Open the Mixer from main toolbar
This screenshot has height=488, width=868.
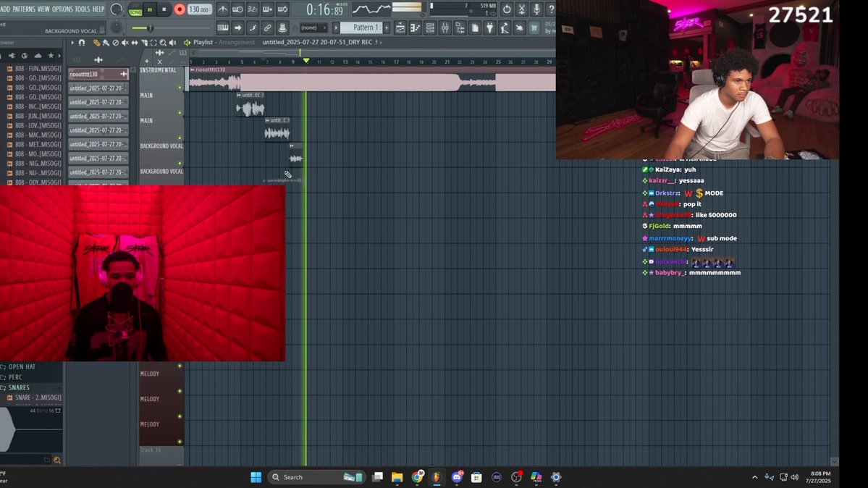445,28
